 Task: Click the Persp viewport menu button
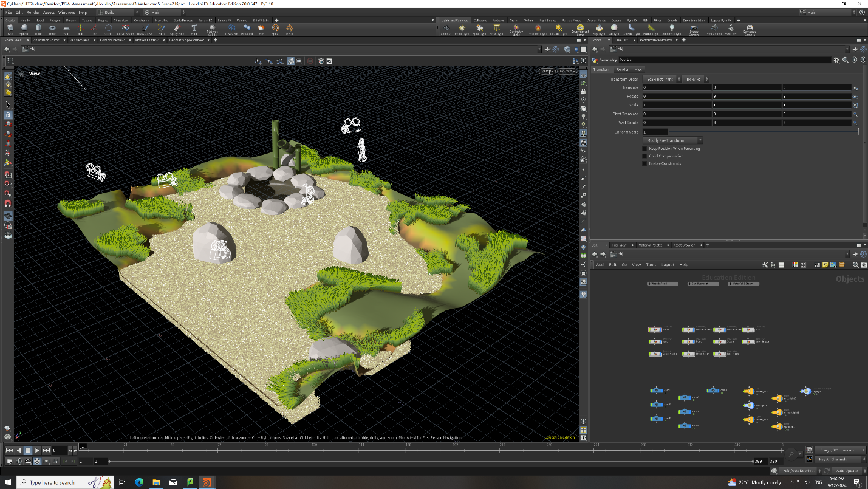[x=547, y=71]
